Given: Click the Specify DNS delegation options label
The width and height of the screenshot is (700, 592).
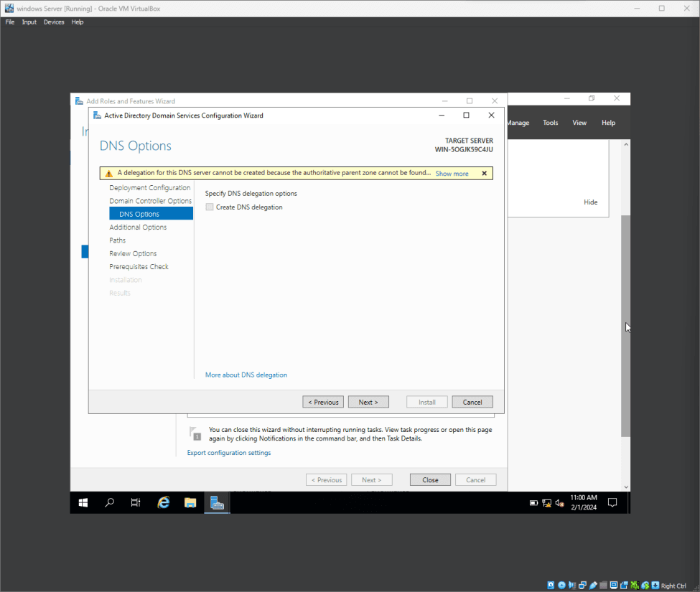Looking at the screenshot, I should point(251,194).
